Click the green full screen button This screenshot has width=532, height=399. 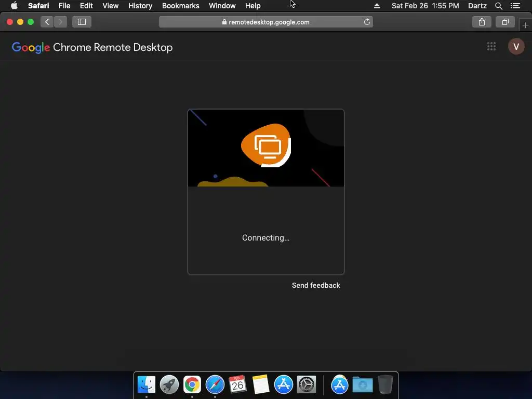[x=31, y=22]
